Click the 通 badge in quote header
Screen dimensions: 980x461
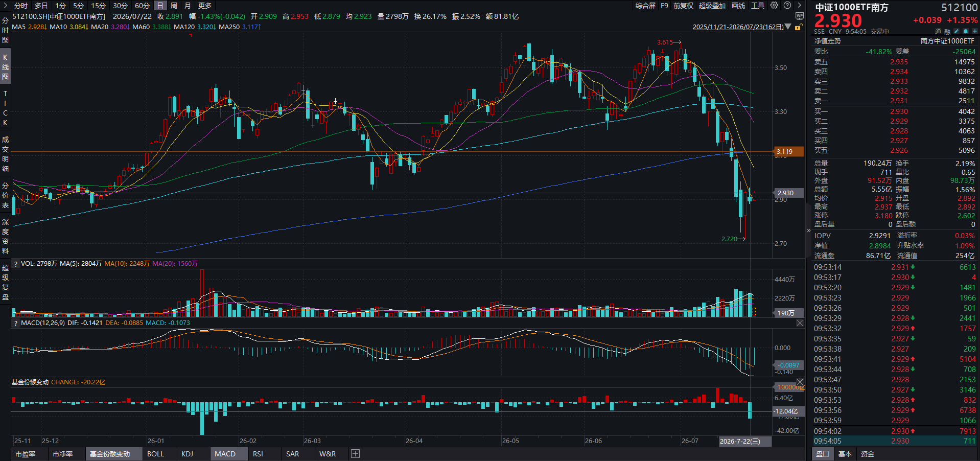938,32
